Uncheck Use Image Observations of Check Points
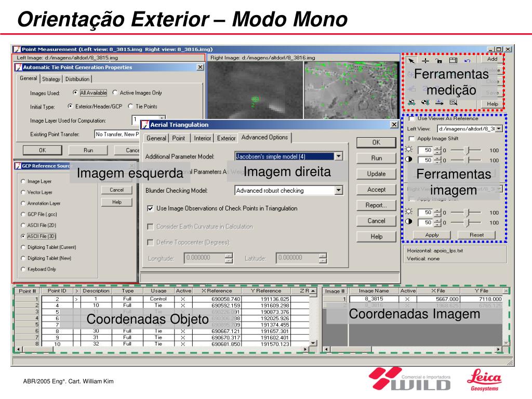Screen dimensions: 532x399 click(x=150, y=208)
